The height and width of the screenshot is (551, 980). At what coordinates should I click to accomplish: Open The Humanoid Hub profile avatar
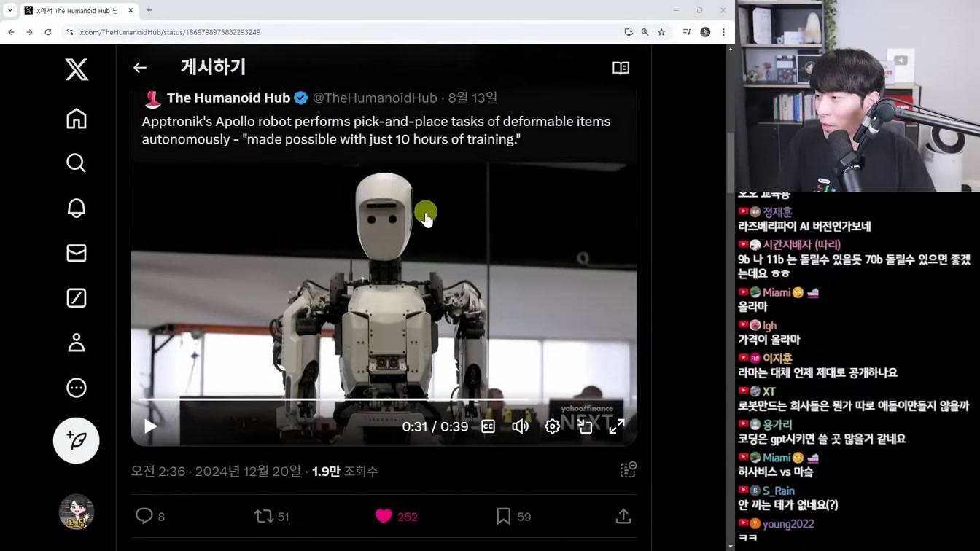[x=152, y=98]
